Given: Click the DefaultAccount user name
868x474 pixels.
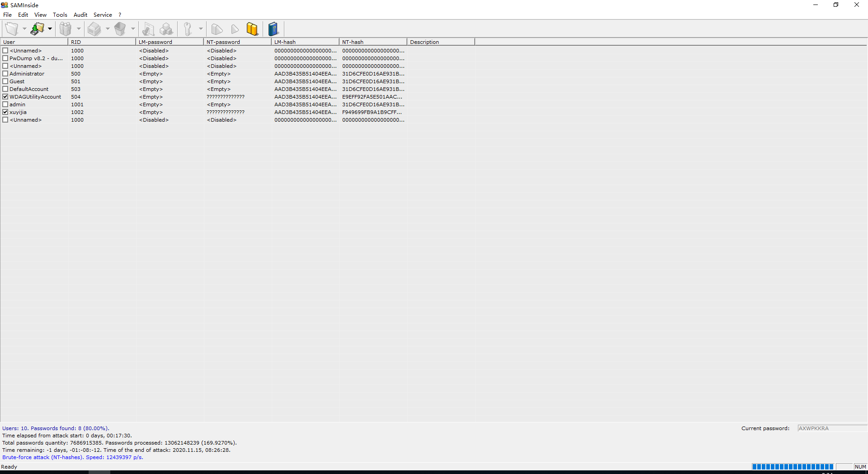Looking at the screenshot, I should [29, 89].
